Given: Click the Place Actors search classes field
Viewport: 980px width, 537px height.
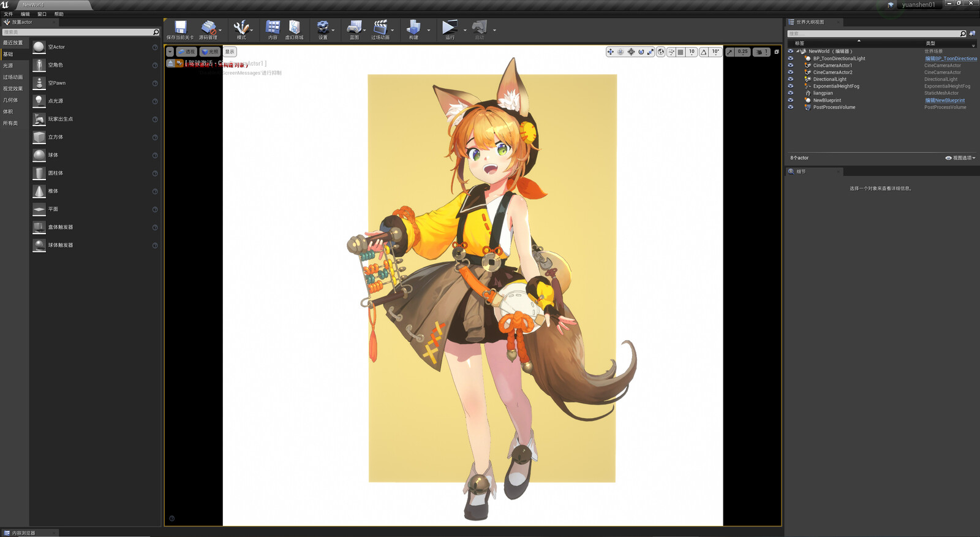Looking at the screenshot, I should [x=80, y=32].
